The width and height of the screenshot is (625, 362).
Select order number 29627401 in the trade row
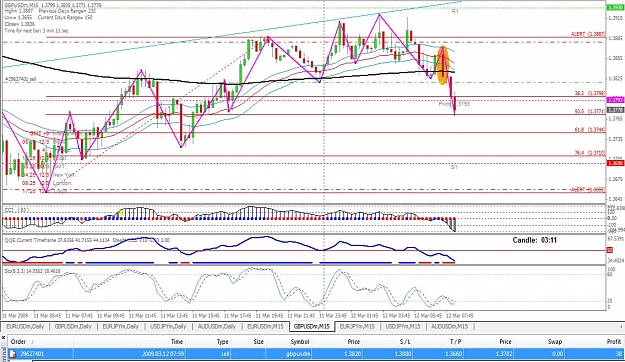(32, 354)
